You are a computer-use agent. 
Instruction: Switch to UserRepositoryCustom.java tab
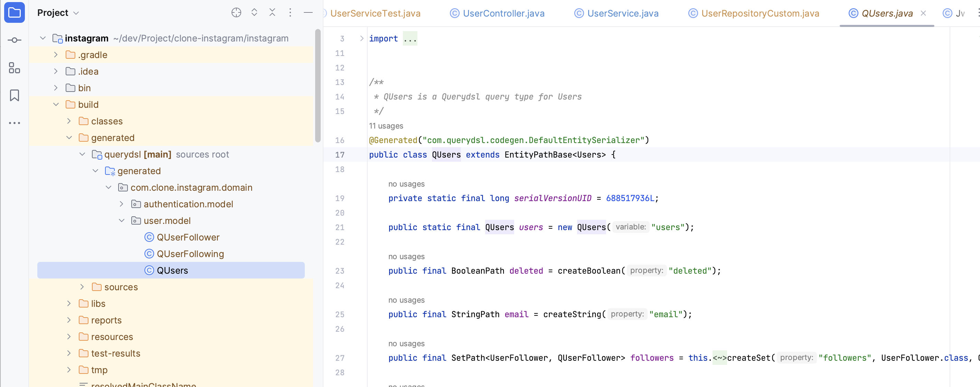(760, 13)
